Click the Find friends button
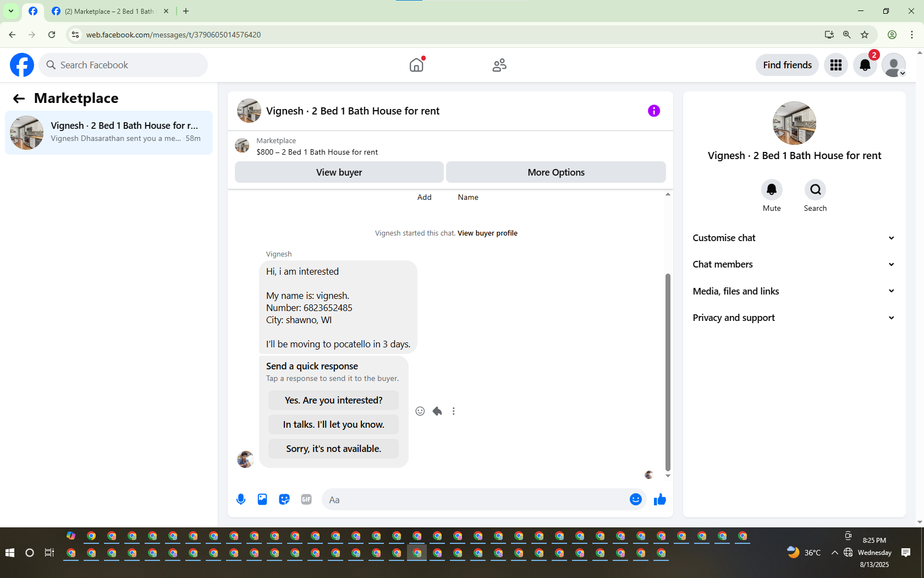Viewport: 924px width, 578px height. point(787,65)
